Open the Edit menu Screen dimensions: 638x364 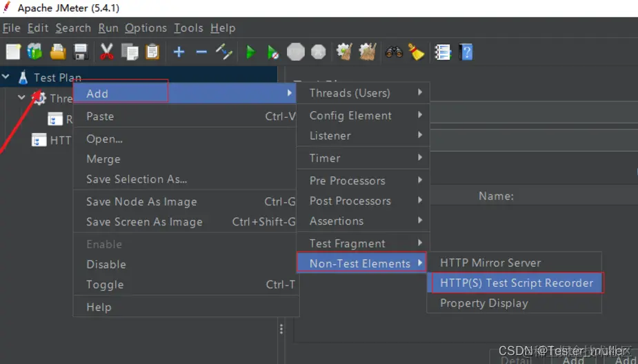(38, 28)
